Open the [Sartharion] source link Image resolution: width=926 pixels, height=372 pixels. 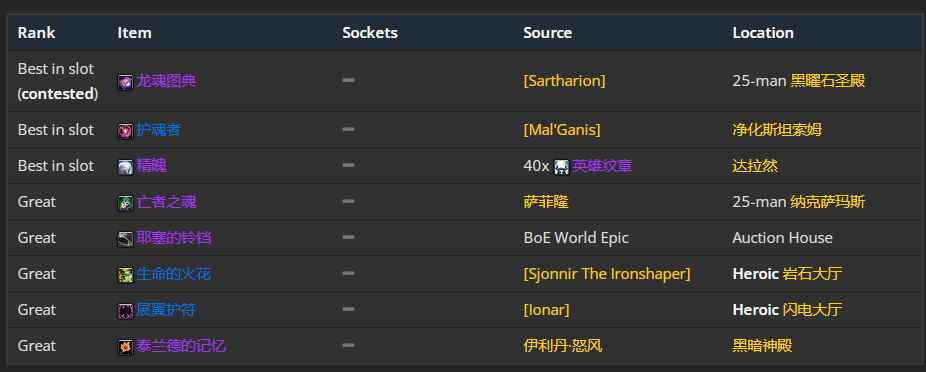(564, 80)
